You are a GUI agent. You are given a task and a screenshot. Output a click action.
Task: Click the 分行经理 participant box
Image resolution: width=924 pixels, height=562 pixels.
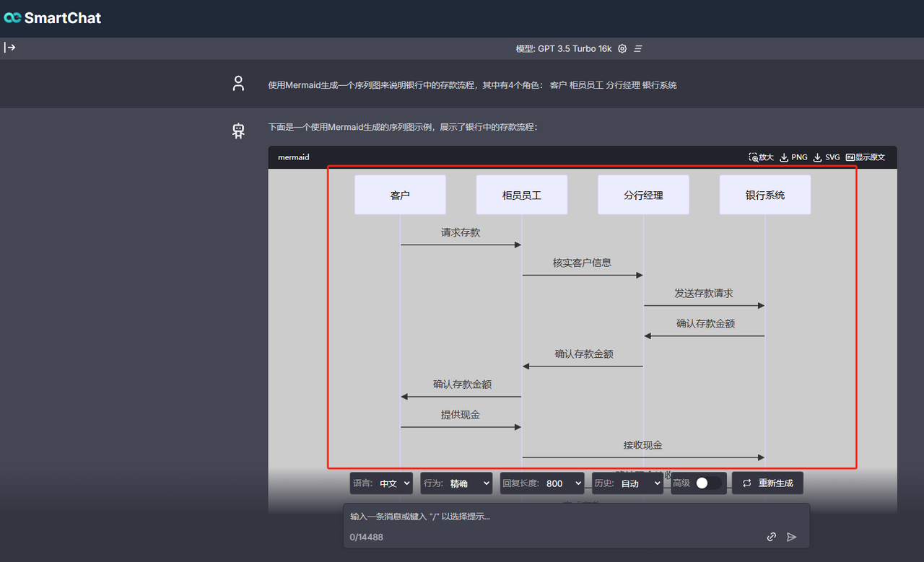[x=643, y=195]
